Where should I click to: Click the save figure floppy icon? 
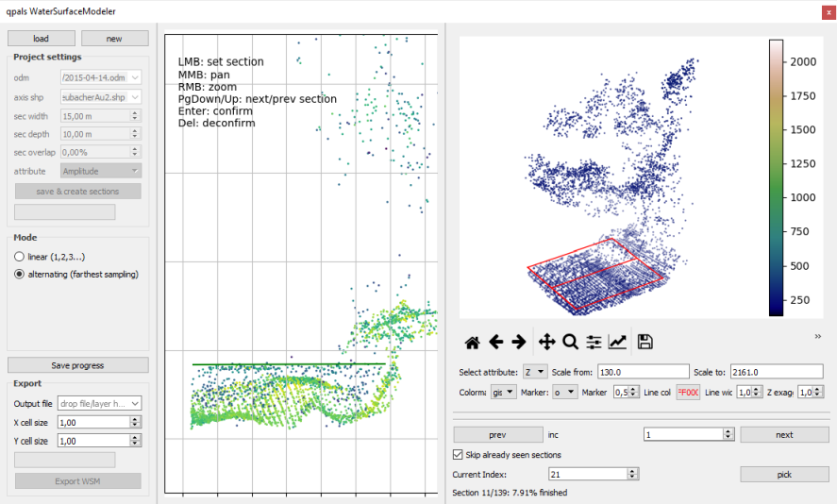click(x=645, y=342)
